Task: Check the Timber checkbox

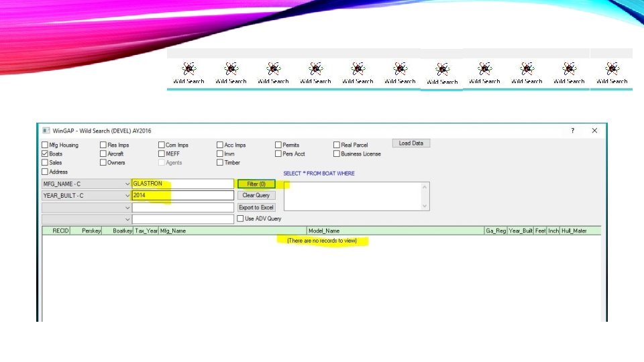Action: click(x=220, y=162)
